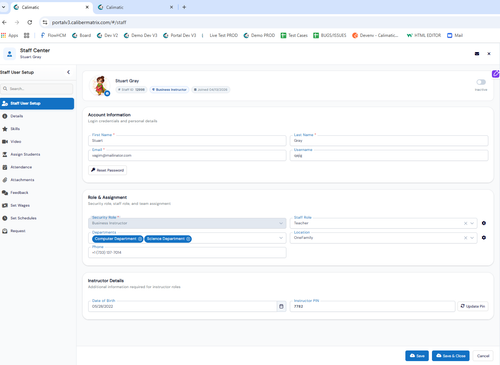500x365 pixels.
Task: Open the Mail bookmark
Action: click(x=455, y=35)
